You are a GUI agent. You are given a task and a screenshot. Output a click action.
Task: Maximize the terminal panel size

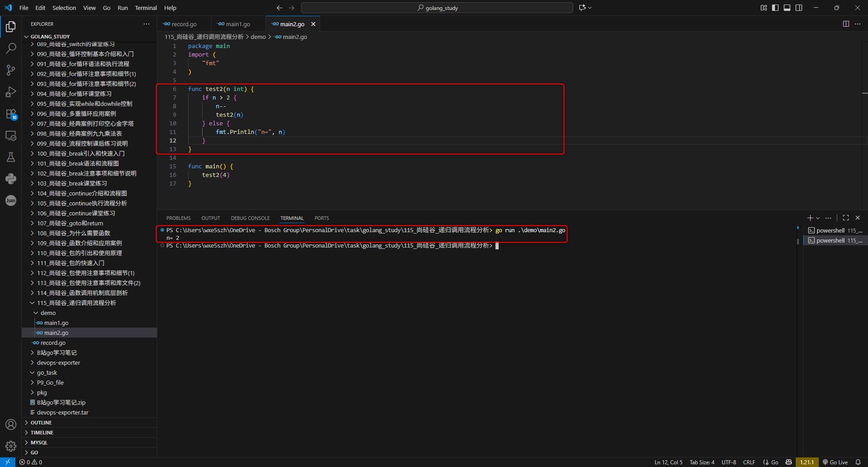tap(846, 218)
